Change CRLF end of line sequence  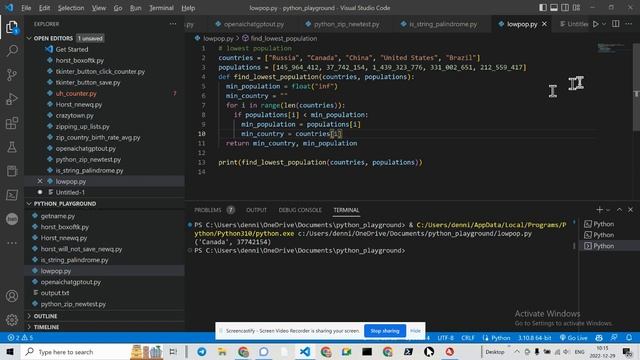(468, 338)
